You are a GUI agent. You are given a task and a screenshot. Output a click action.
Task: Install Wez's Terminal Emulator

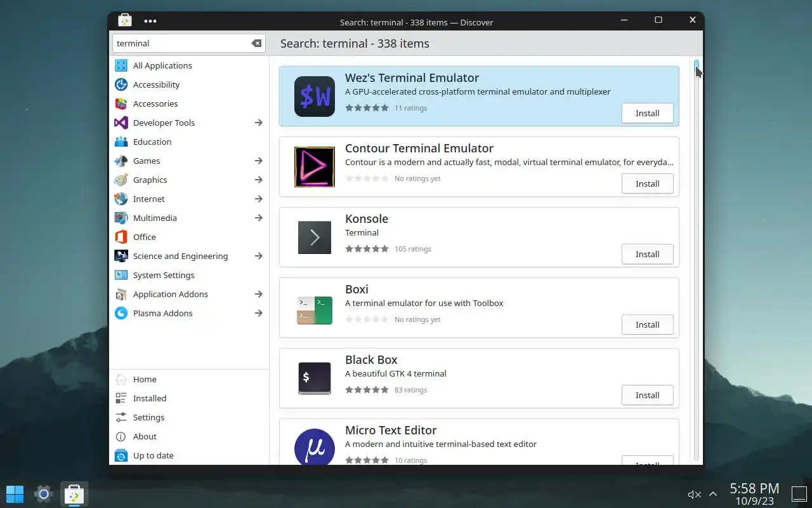point(647,113)
